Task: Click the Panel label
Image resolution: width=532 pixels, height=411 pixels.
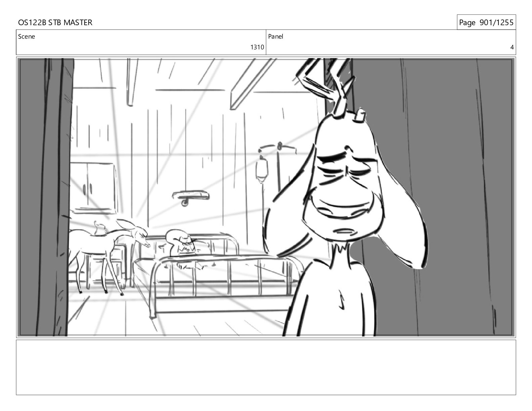Action: click(x=275, y=37)
